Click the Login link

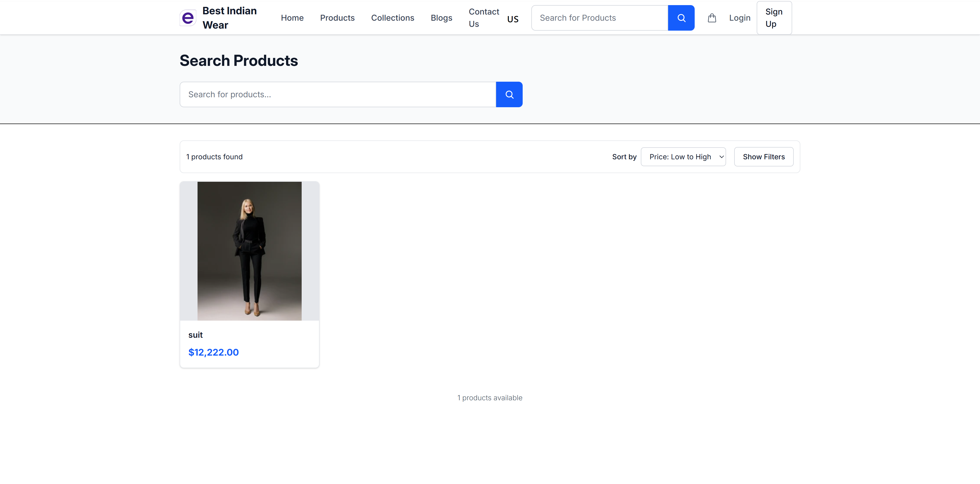(x=739, y=18)
